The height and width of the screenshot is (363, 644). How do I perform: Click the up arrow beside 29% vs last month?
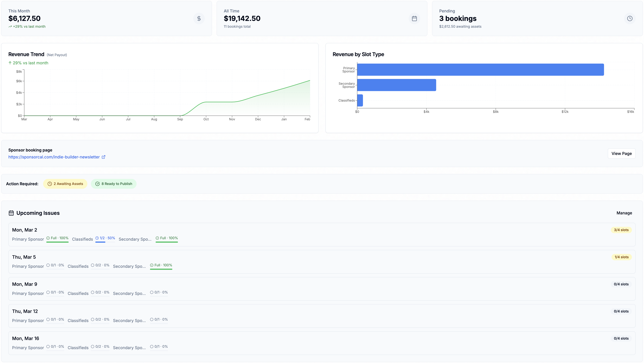10,63
